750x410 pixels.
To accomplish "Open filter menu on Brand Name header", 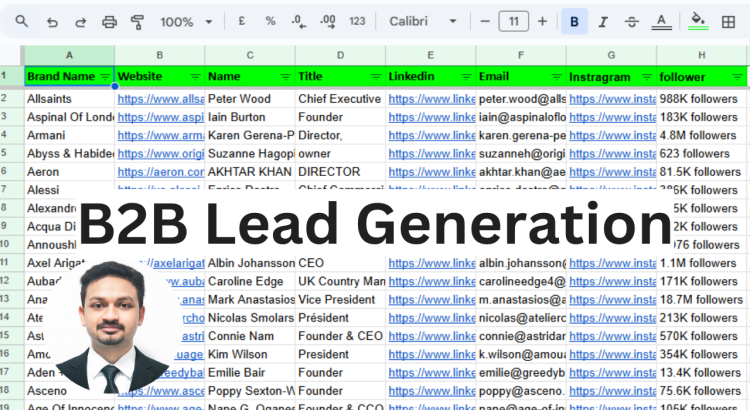I will pyautogui.click(x=105, y=77).
